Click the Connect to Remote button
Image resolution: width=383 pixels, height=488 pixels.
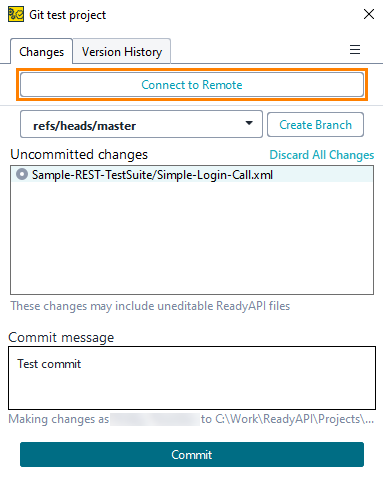point(192,85)
